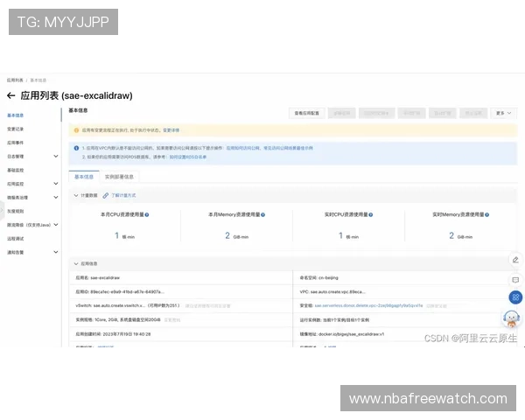This screenshot has height=420, width=525.
Task: Collapse the 应用信息 section
Action: tap(75, 262)
